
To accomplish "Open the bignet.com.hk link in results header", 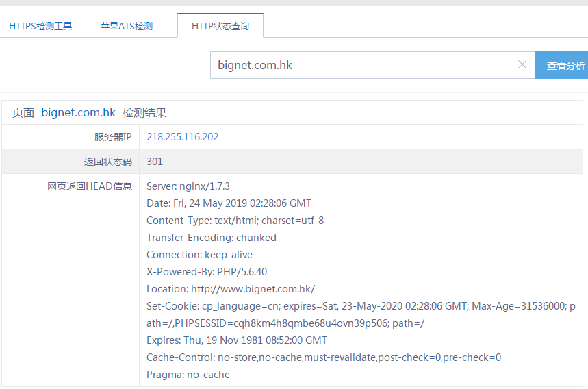I will [x=78, y=112].
